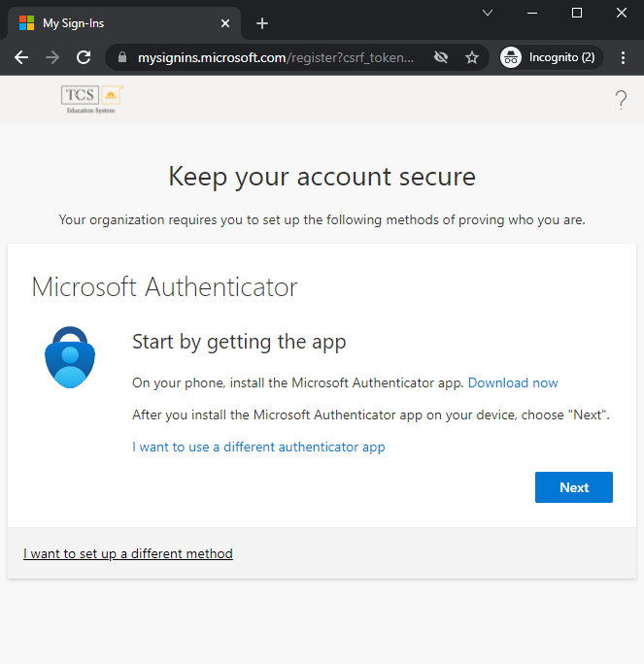The height and width of the screenshot is (664, 644).
Task: Choose I want to use a different authenticator app
Action: [258, 447]
